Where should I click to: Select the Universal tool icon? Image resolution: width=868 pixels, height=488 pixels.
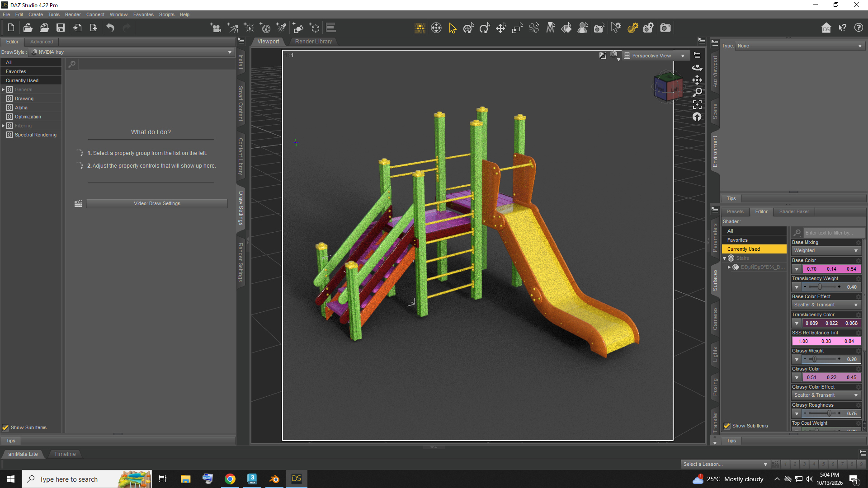[x=469, y=28]
